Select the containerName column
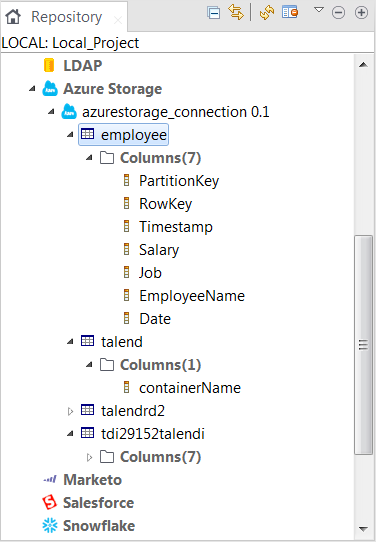The width and height of the screenshot is (376, 542). [x=190, y=388]
